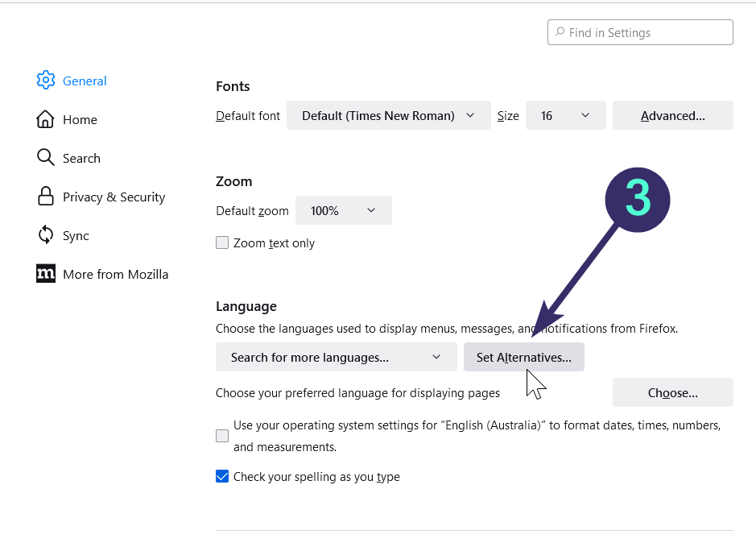Switch to the Sync settings section
This screenshot has height=547, width=756.
pos(76,235)
